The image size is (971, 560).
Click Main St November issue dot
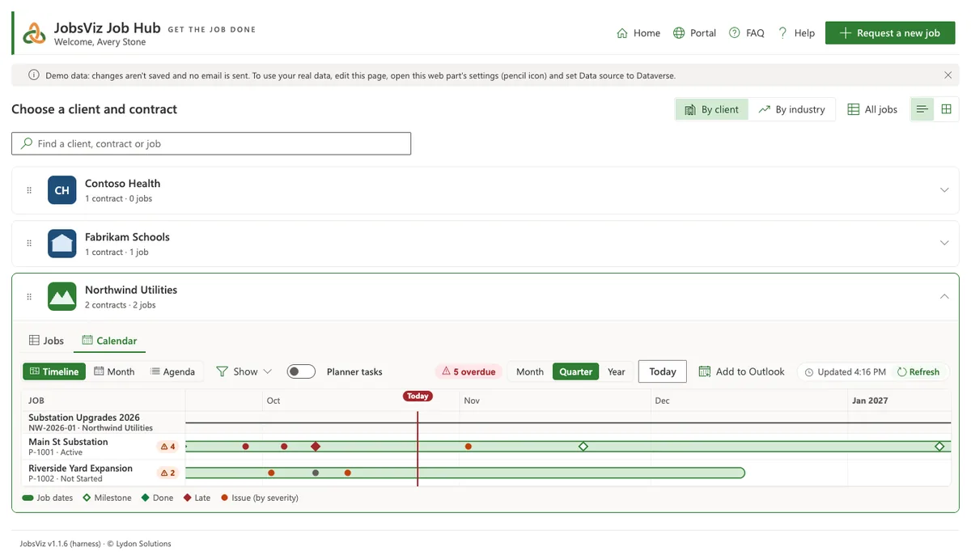tap(469, 447)
